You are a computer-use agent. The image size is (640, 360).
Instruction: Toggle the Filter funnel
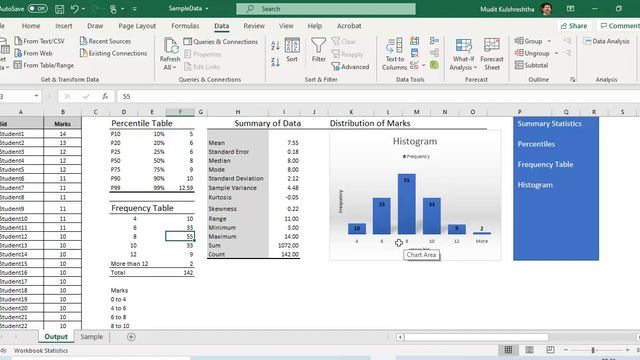pos(318,50)
